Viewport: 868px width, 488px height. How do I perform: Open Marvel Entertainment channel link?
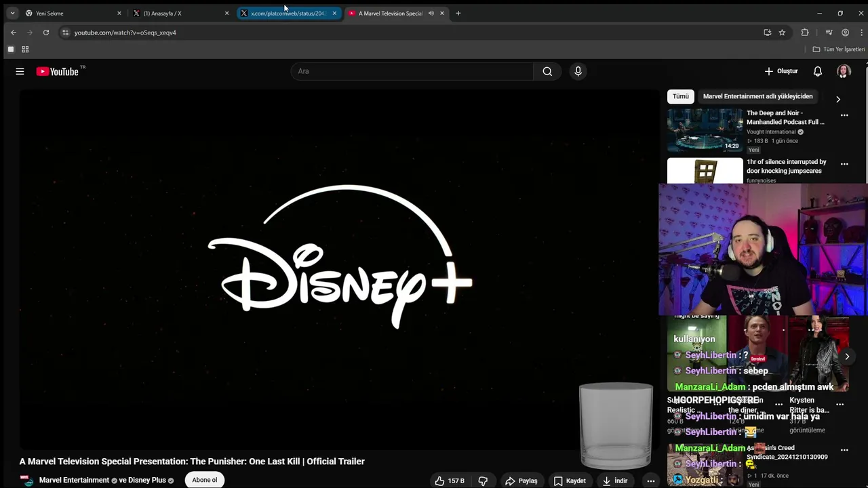point(74,480)
